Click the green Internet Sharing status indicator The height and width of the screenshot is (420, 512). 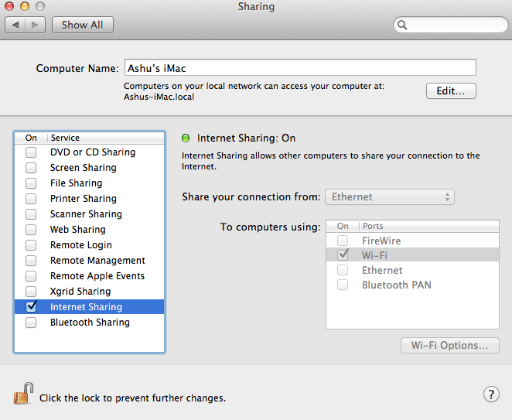[x=186, y=138]
